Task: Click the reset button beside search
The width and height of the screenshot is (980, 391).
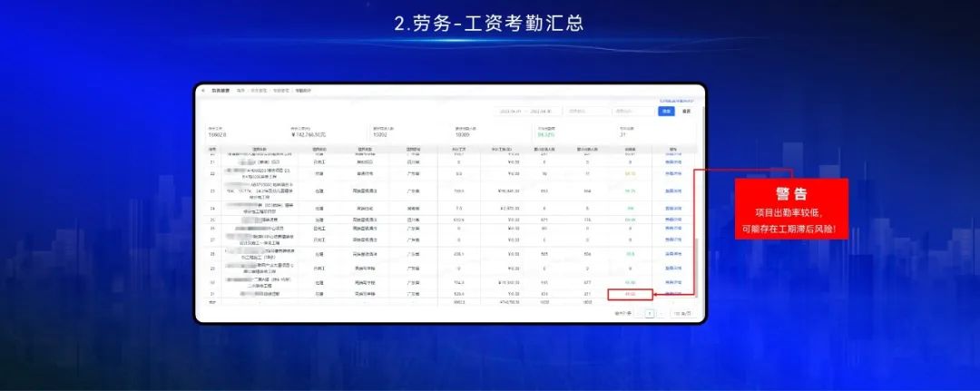Action: tap(686, 112)
